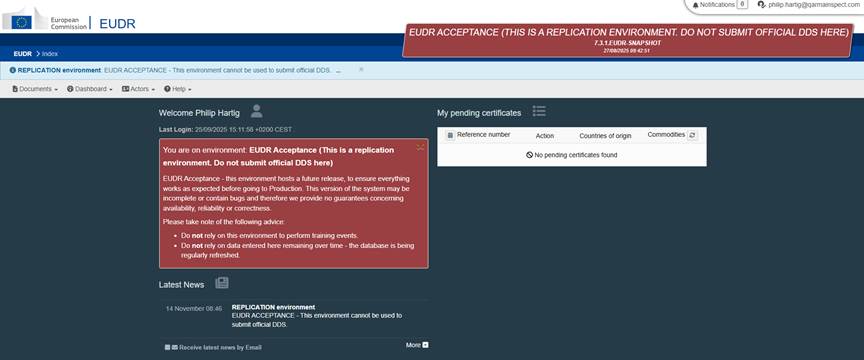This screenshot has height=360, width=864.
Task: Expand the Actors menu
Action: pos(138,89)
